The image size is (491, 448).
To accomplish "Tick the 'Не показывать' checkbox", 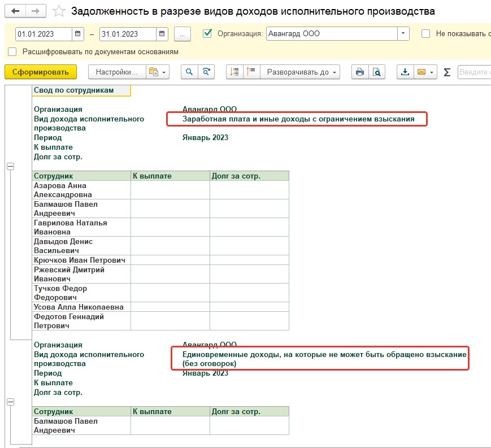I will (425, 33).
